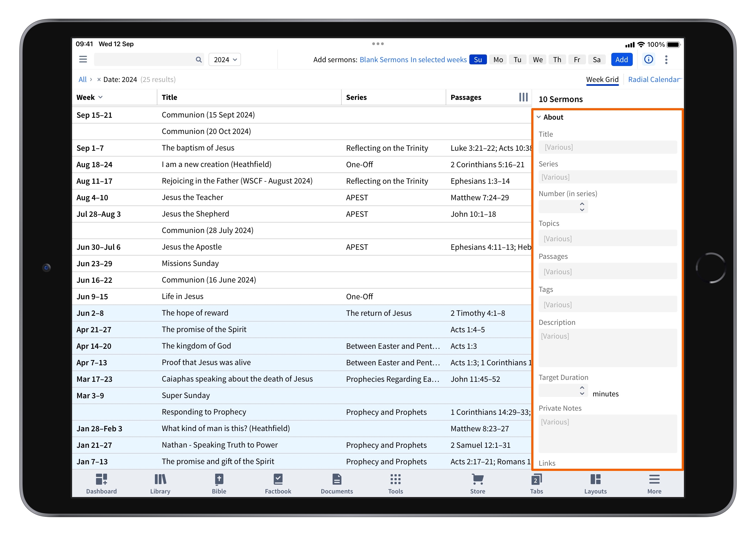Click the Passages column header

(466, 97)
